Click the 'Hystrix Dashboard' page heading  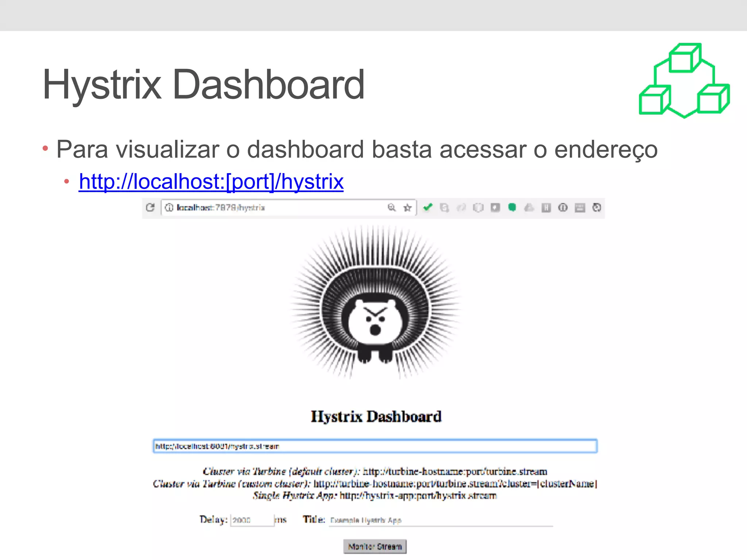[376, 416]
